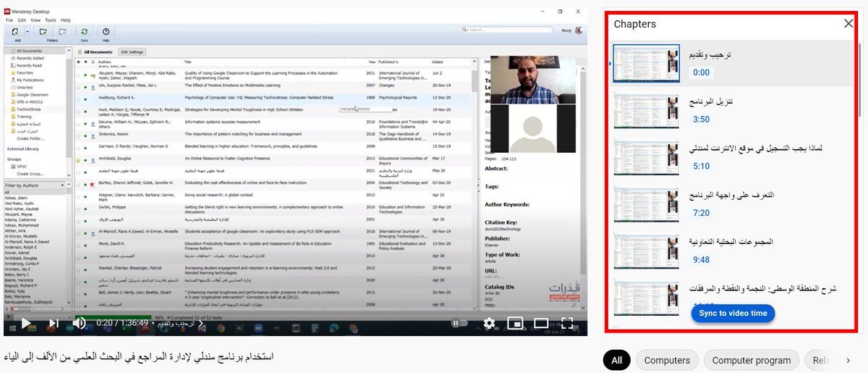Image resolution: width=868 pixels, height=373 pixels.
Task: Click the Chapters panel heading
Action: point(635,24)
